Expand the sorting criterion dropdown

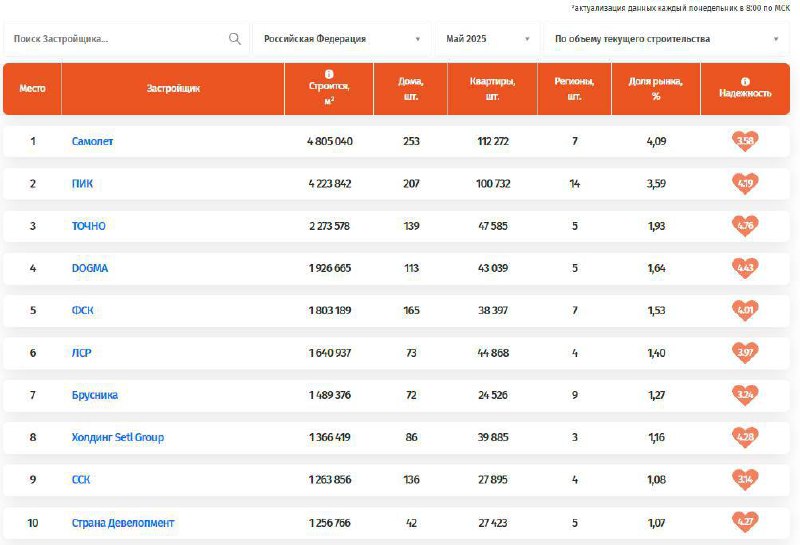coord(667,39)
